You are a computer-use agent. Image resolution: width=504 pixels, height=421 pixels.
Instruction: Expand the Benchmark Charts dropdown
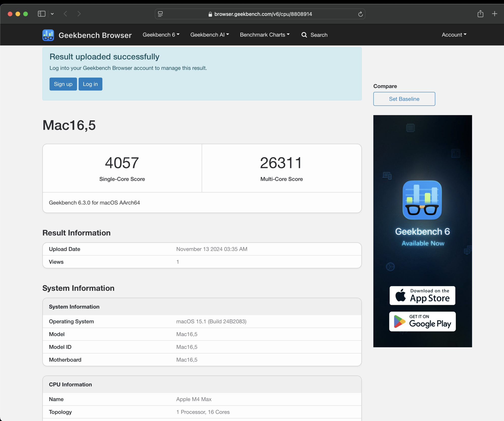point(265,35)
